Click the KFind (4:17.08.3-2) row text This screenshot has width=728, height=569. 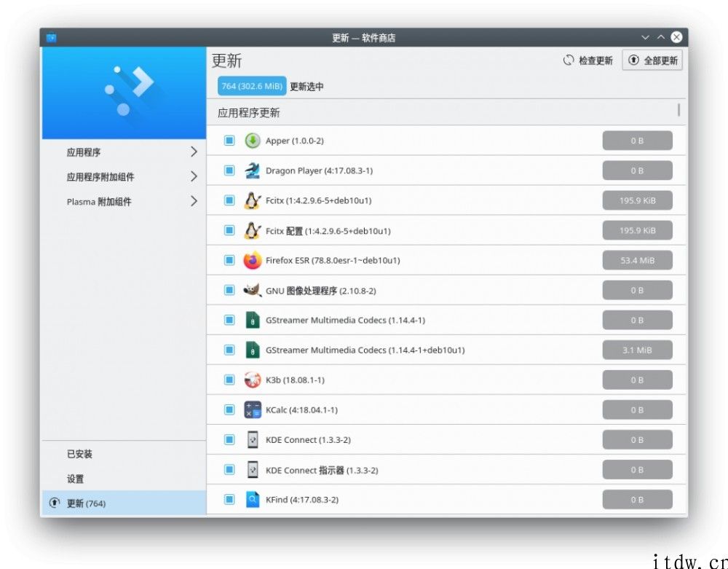click(x=302, y=499)
